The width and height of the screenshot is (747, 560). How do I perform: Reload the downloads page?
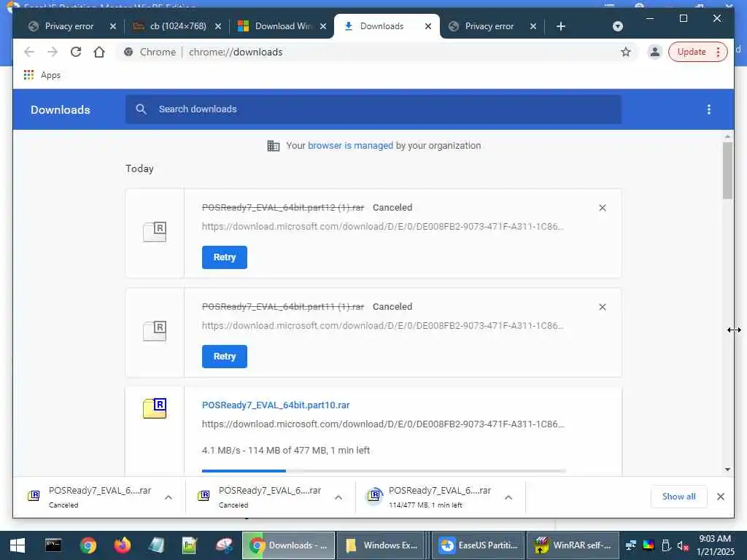tap(76, 52)
